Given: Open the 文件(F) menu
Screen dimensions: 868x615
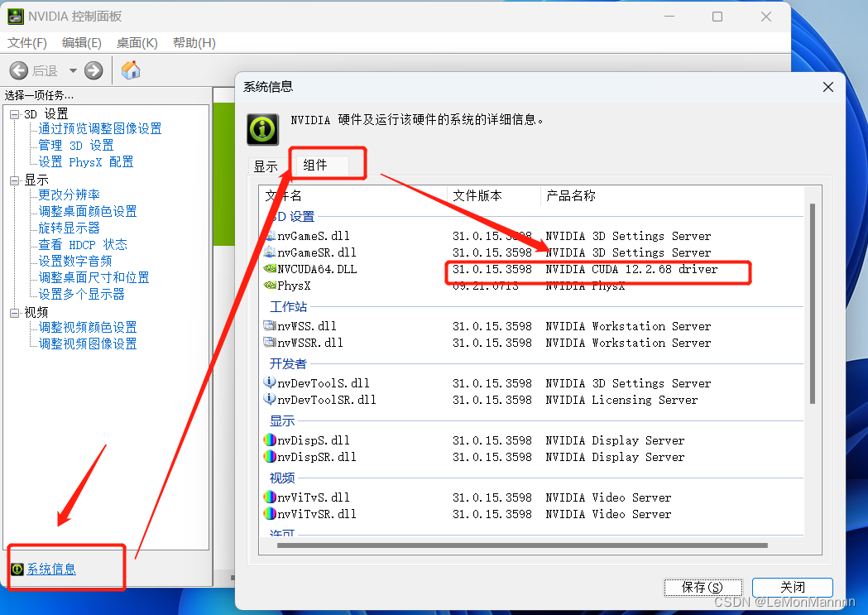Looking at the screenshot, I should 27,42.
